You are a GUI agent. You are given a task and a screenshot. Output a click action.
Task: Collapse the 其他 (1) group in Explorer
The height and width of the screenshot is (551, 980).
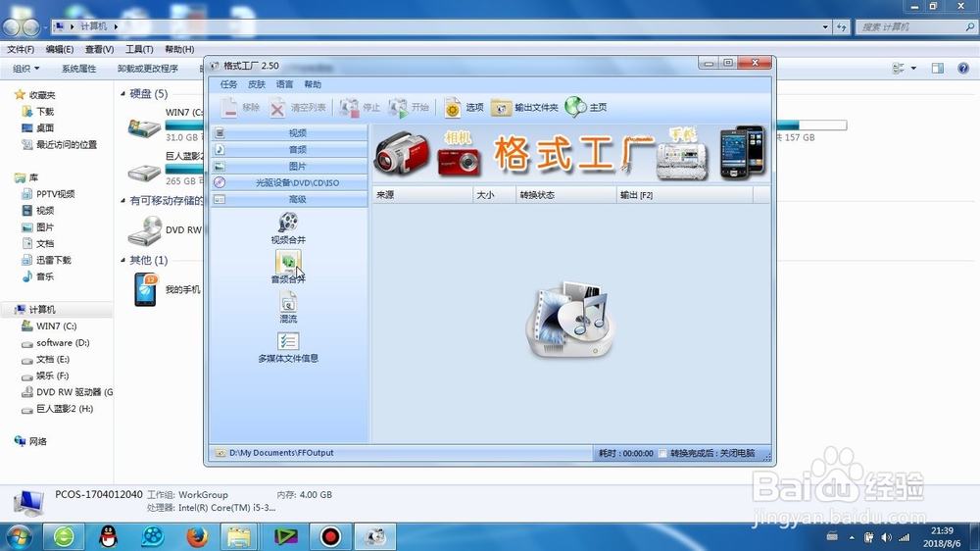click(123, 260)
